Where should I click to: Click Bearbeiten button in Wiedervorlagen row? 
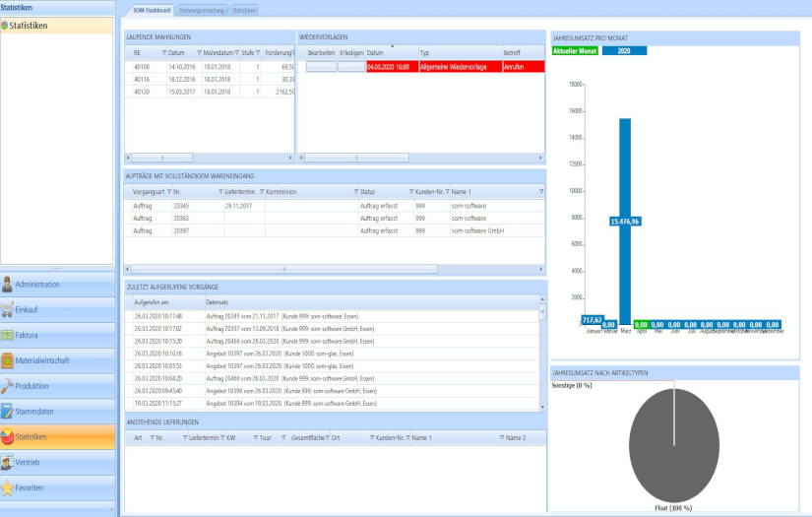pyautogui.click(x=321, y=67)
